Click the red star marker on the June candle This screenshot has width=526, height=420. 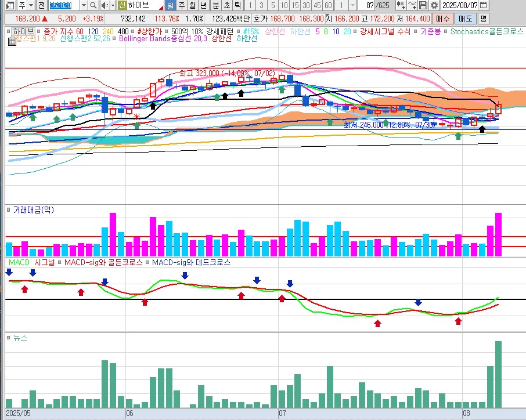click(136, 117)
